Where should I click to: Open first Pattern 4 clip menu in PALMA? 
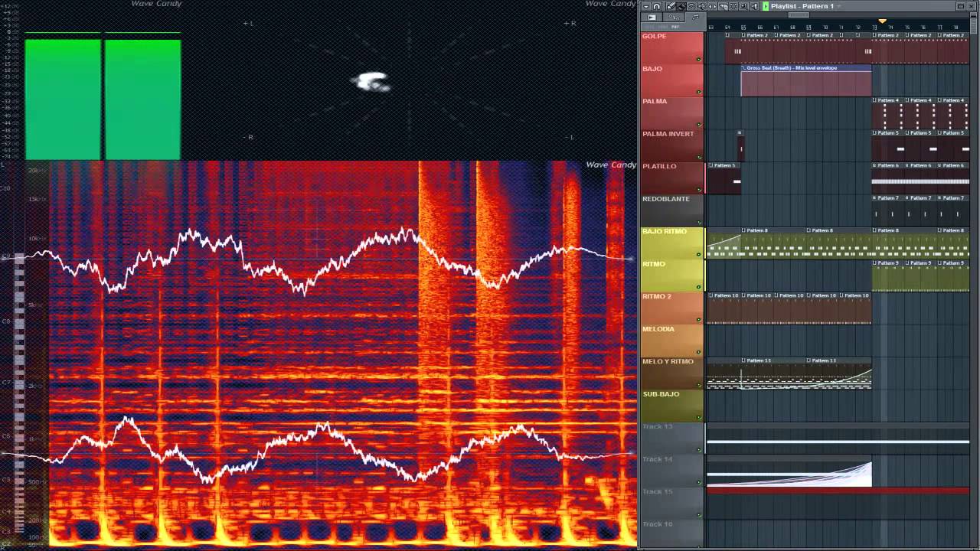(x=874, y=100)
